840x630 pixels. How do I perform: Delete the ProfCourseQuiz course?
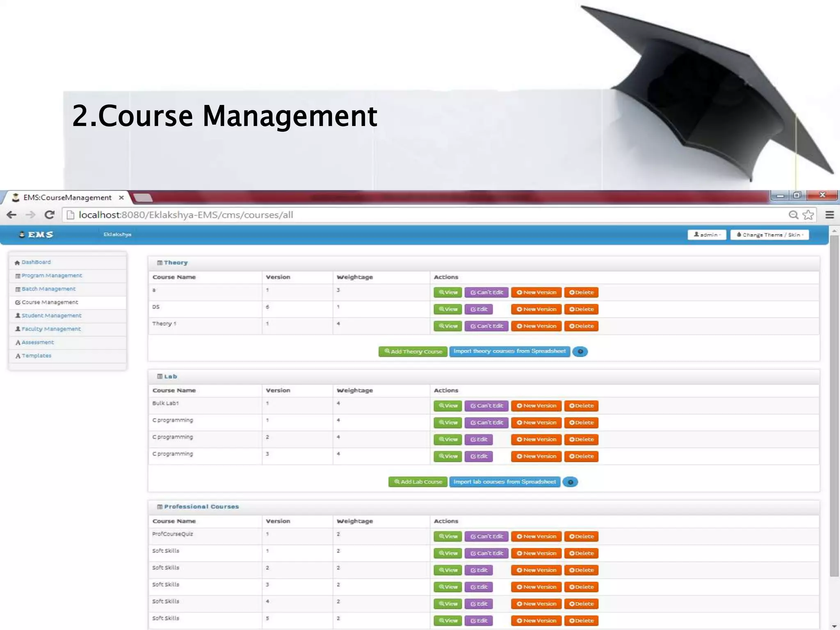click(581, 536)
